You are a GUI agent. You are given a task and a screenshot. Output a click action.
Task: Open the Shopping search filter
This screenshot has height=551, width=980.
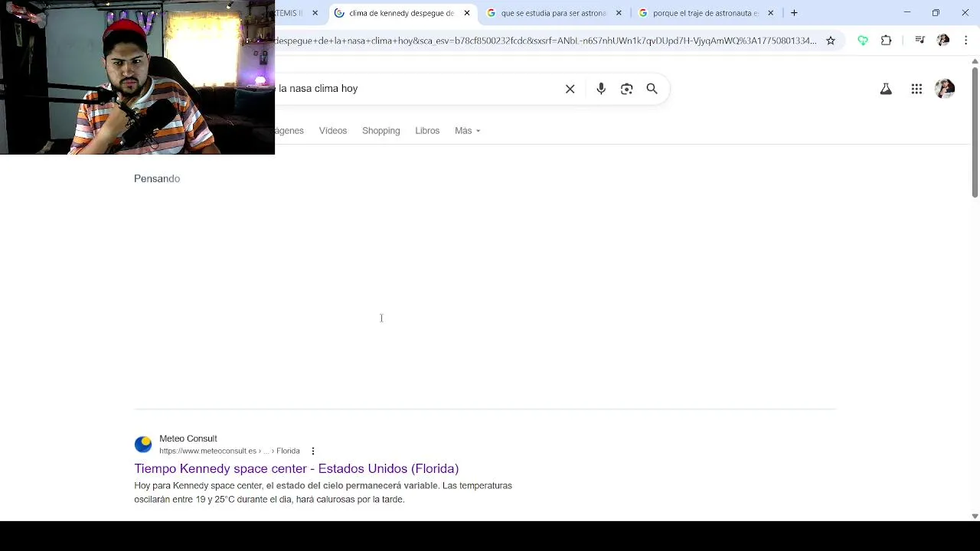[381, 131]
